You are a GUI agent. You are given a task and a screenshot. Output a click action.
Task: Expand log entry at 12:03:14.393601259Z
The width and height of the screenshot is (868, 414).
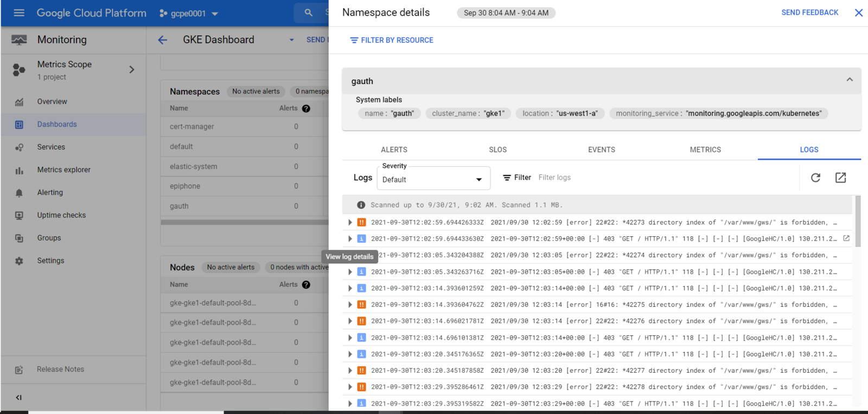pyautogui.click(x=350, y=288)
